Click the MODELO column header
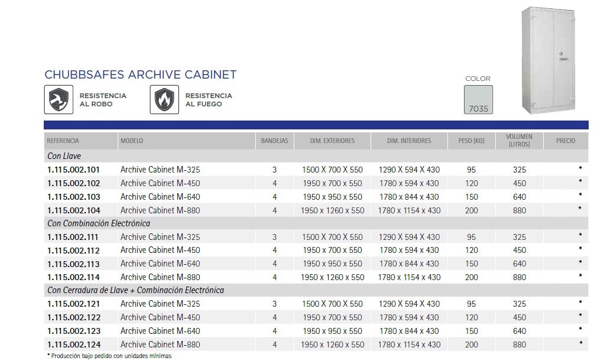 pos(132,141)
